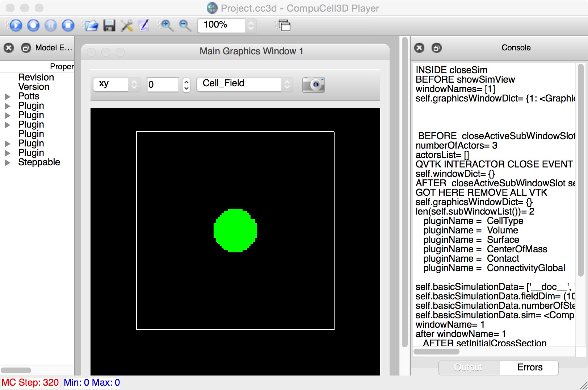Select the Steppable label in model tree
Viewport: 588px width, 390px height.
(39, 162)
